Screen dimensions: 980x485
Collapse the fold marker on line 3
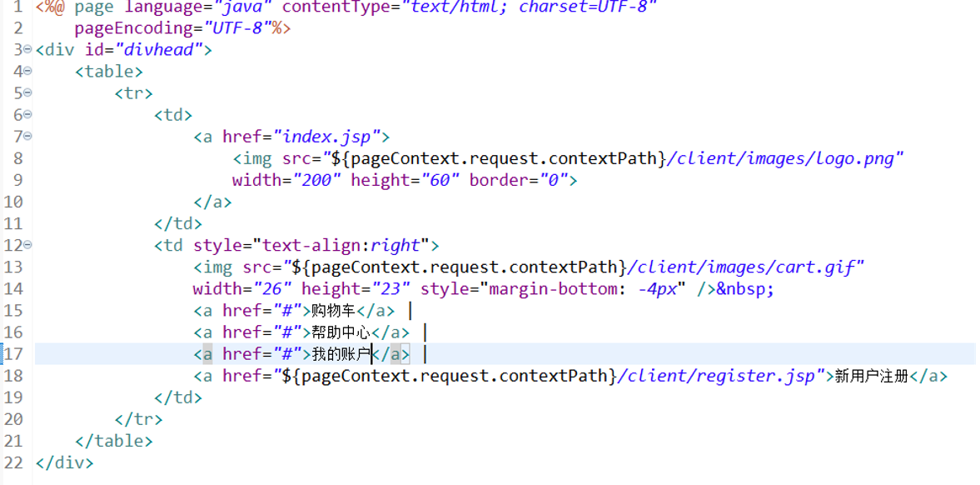click(x=27, y=49)
